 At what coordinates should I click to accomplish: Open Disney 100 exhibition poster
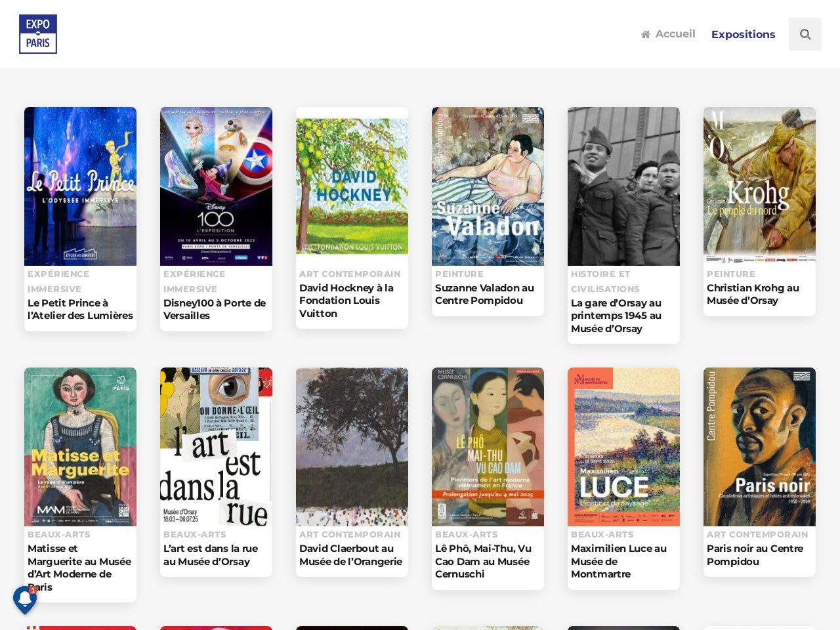(216, 186)
